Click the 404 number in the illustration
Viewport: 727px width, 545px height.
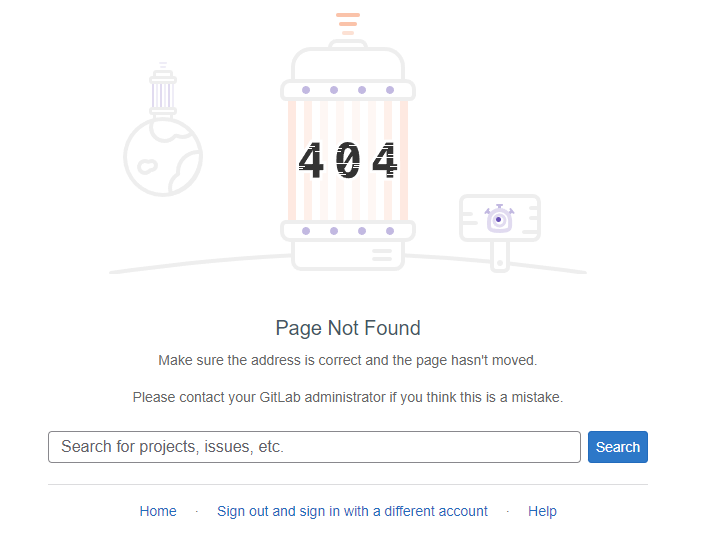[x=348, y=160]
